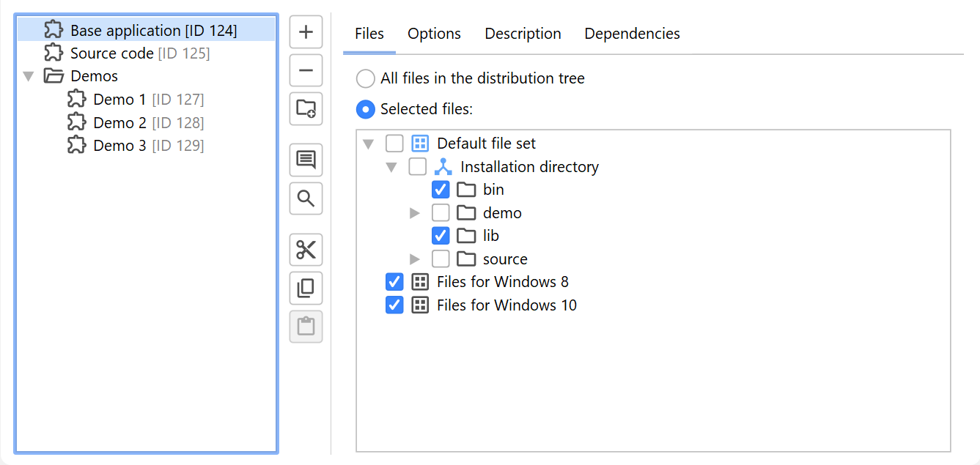
Task: Click the remove (minus) component button
Action: (x=306, y=71)
